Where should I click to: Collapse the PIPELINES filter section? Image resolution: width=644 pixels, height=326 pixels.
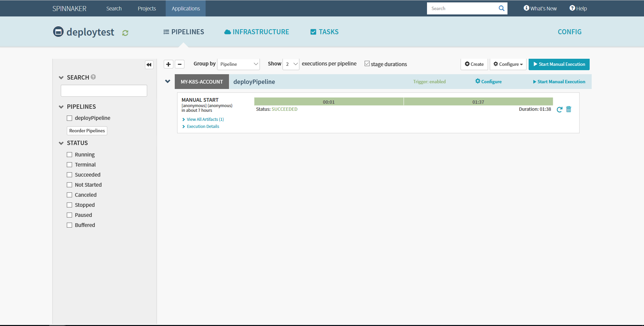click(x=61, y=107)
